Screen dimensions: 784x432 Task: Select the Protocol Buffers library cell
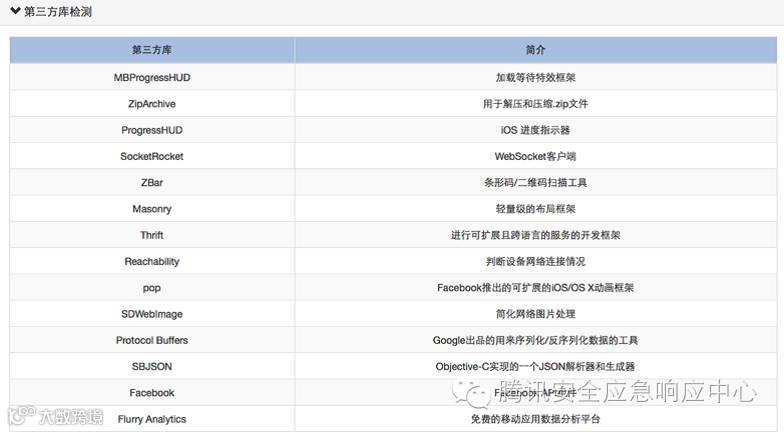152,340
